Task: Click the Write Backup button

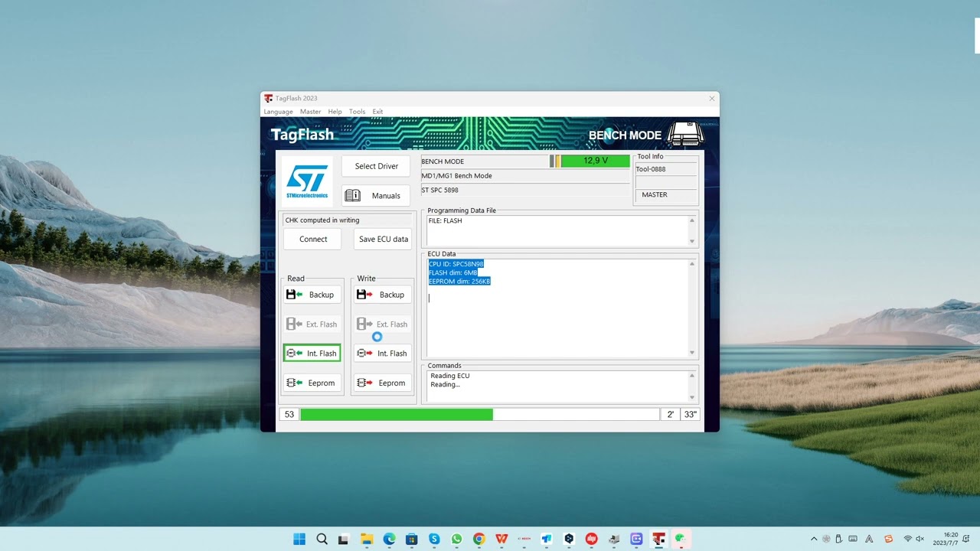Action: point(382,295)
